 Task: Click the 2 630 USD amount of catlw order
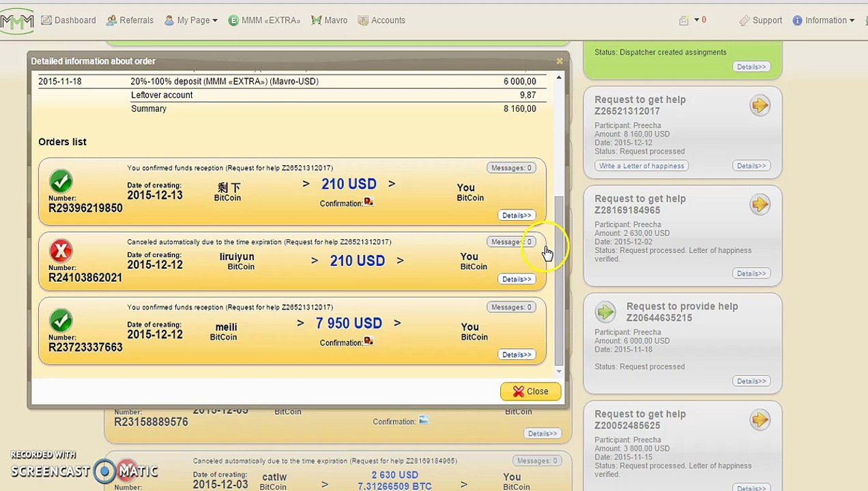click(x=395, y=475)
